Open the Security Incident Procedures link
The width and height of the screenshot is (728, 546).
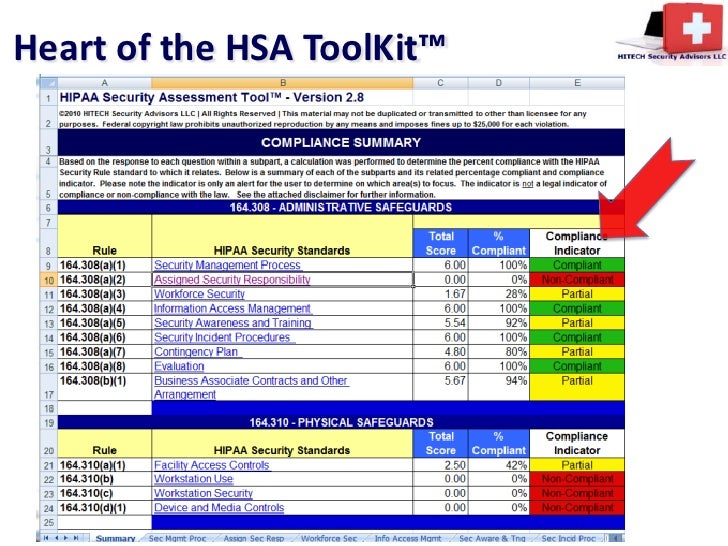222,337
